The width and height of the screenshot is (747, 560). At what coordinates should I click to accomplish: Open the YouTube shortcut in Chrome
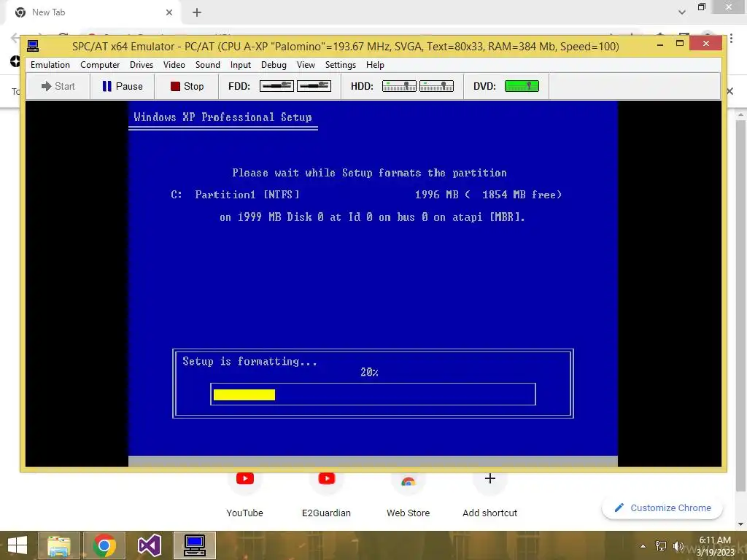[245, 495]
